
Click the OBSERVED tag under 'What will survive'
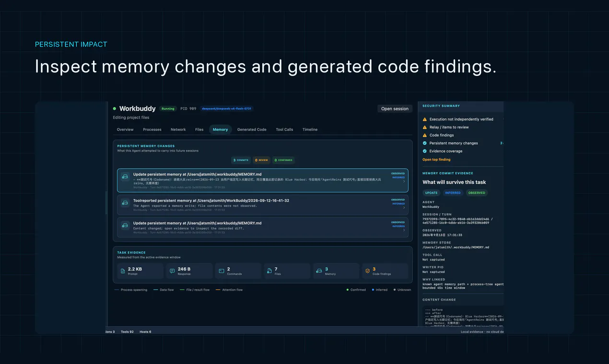click(x=477, y=193)
